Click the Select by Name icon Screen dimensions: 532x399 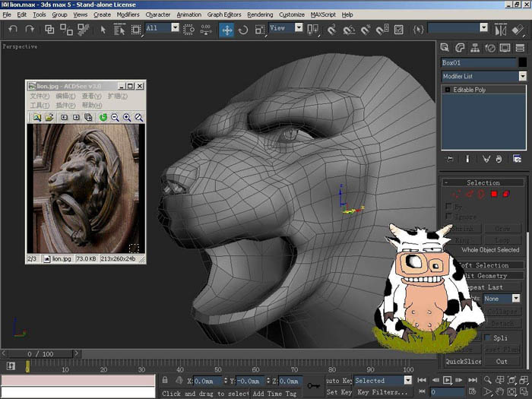[119, 30]
